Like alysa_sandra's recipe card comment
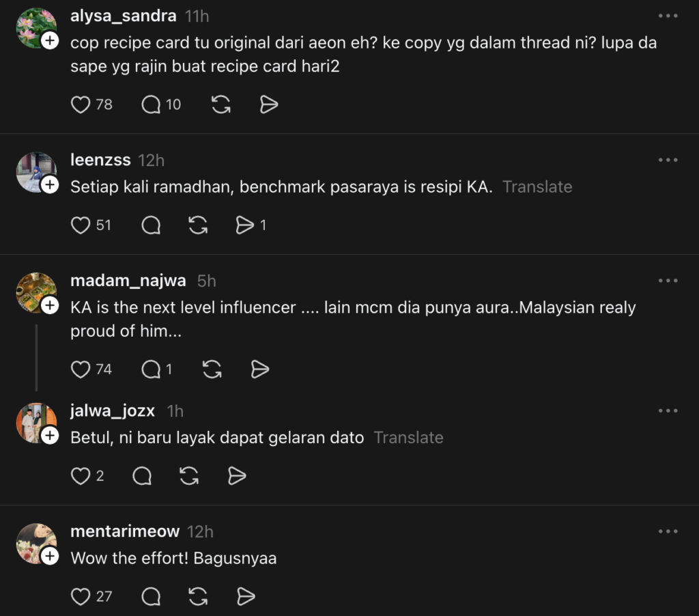The height and width of the screenshot is (616, 699). (x=81, y=104)
